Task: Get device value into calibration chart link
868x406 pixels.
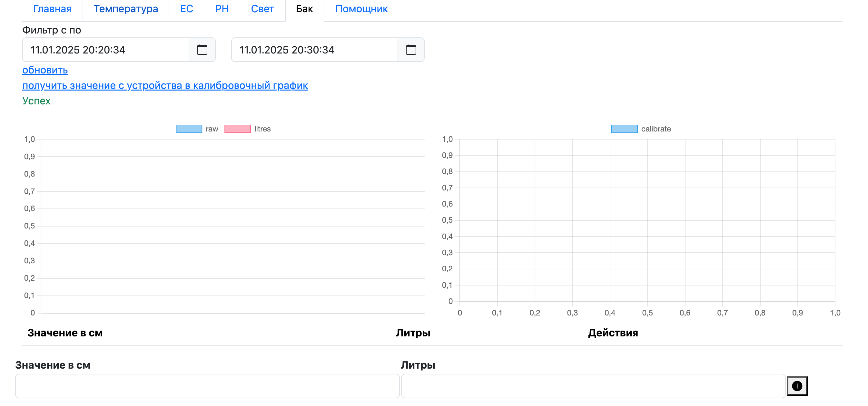Action: click(x=165, y=85)
